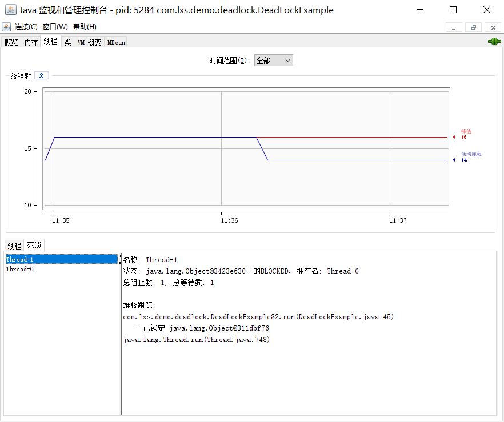Open the 帮助(H) menu
Screen dimensions: 504x422
click(85, 27)
